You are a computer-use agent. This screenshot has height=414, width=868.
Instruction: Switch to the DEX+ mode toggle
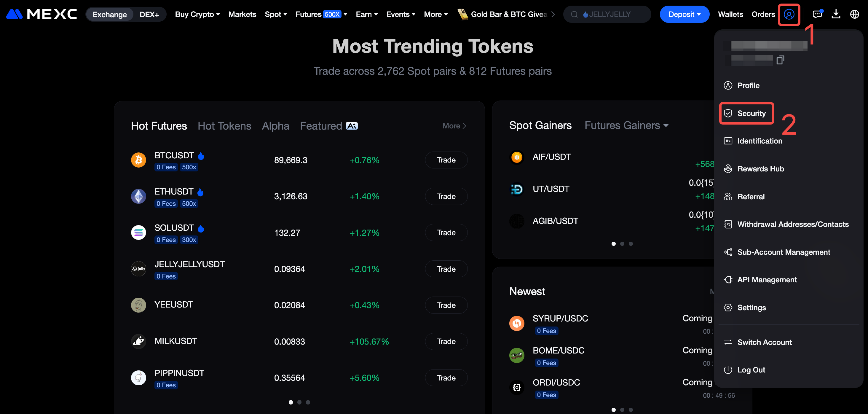click(x=149, y=15)
